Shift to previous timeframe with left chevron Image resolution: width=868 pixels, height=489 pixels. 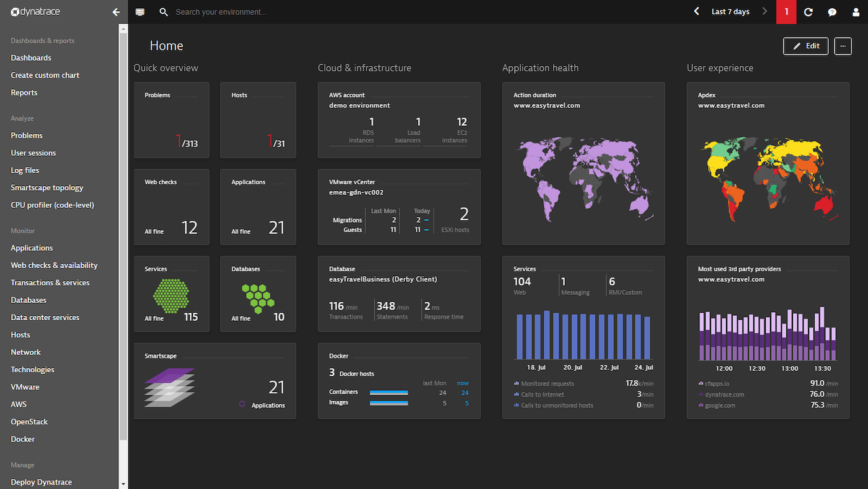(696, 11)
